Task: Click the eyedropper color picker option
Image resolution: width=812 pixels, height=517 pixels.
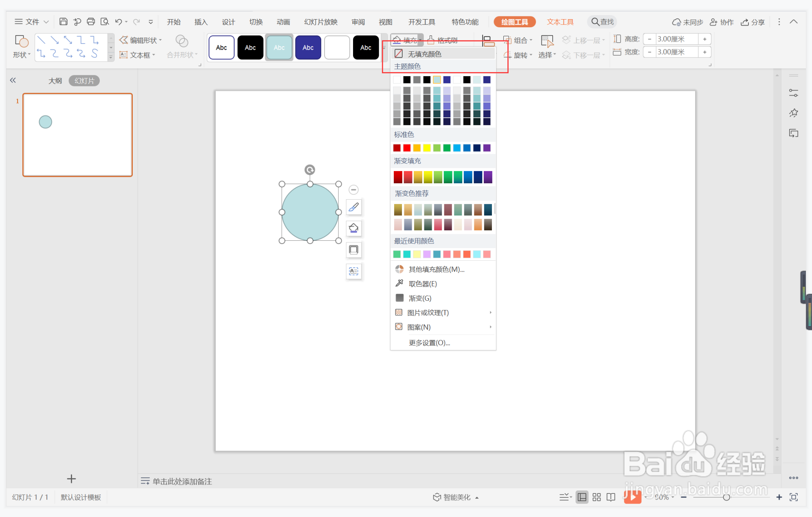Action: pos(422,284)
